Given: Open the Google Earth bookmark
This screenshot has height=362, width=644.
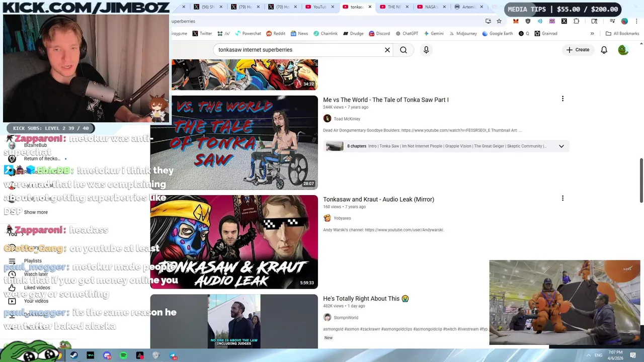Looking at the screenshot, I should [x=497, y=34].
